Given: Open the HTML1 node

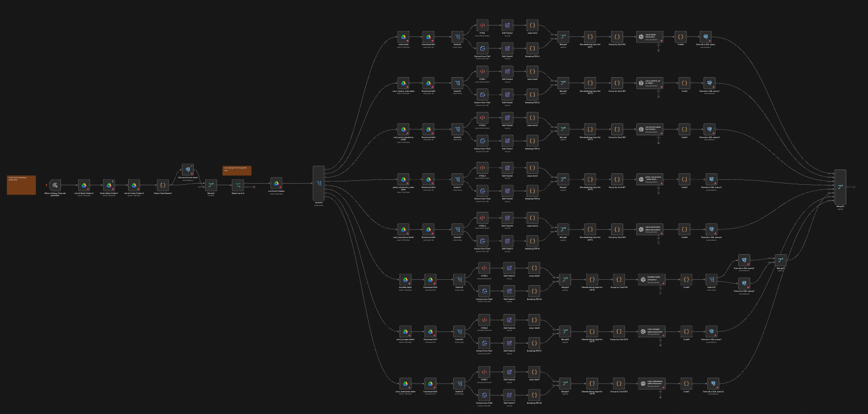Looking at the screenshot, I should 482,72.
